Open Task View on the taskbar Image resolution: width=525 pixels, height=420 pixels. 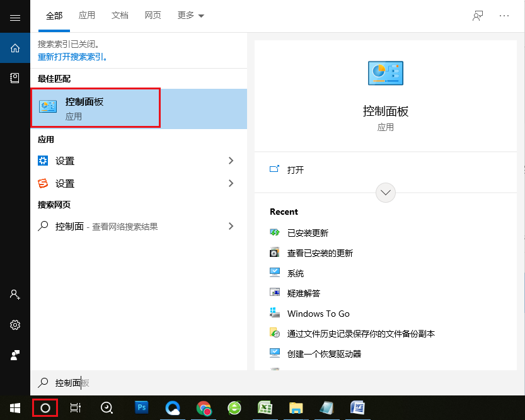[76, 408]
